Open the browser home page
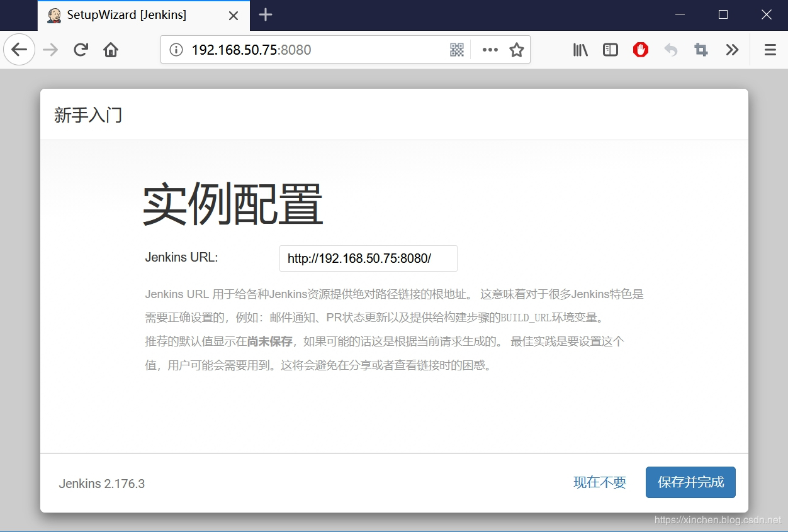788x532 pixels. pos(111,49)
